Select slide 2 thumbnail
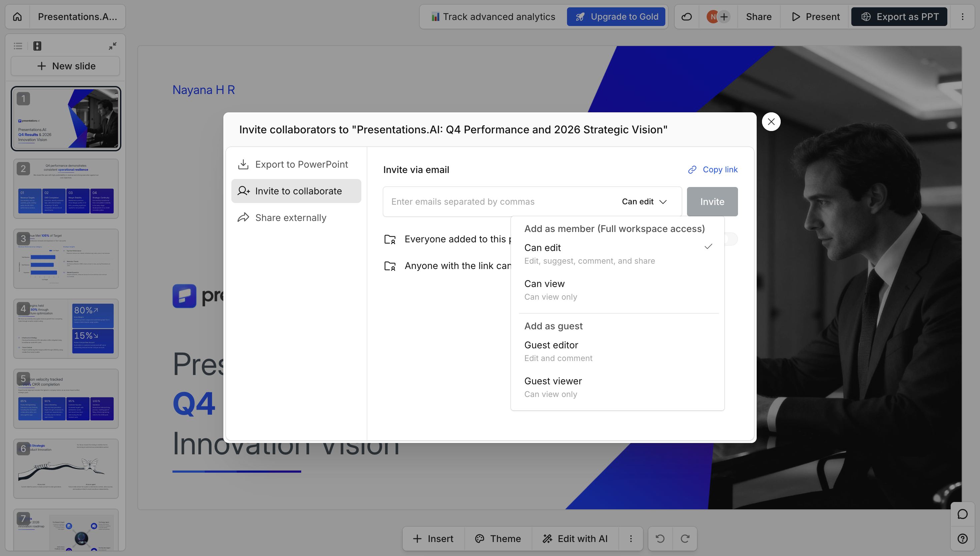Image resolution: width=980 pixels, height=556 pixels. 66,189
